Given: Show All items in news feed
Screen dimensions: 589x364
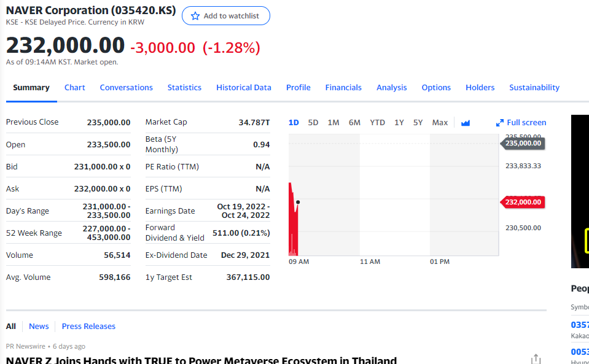Looking at the screenshot, I should coord(11,327).
